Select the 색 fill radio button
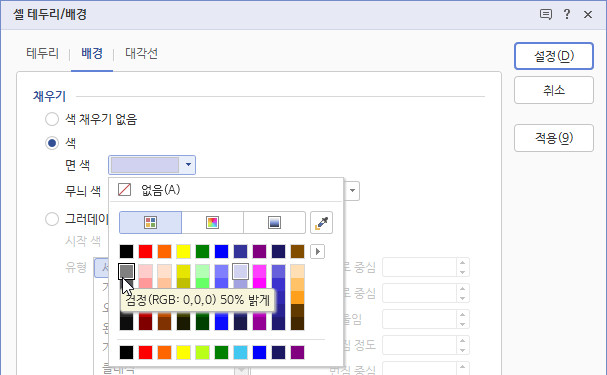The height and width of the screenshot is (375, 607). pyautogui.click(x=52, y=143)
